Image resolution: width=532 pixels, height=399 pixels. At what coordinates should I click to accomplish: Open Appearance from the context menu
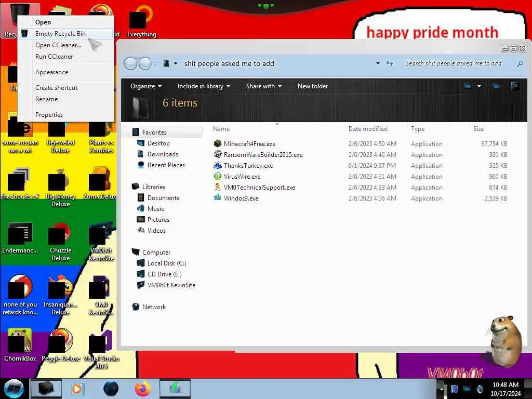65,72
